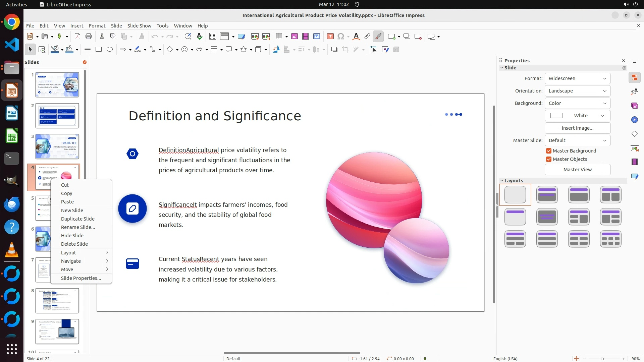Click the Insert Table icon

(x=279, y=37)
